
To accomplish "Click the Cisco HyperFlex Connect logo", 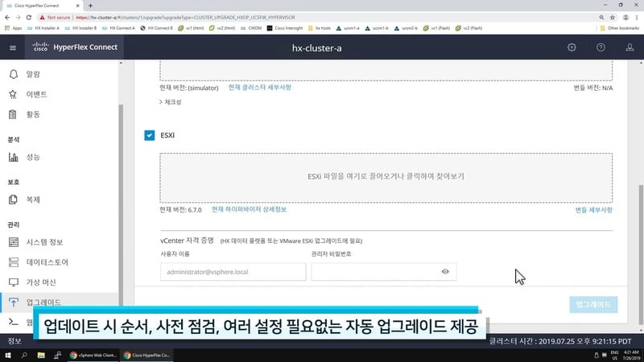I will [x=75, y=47].
